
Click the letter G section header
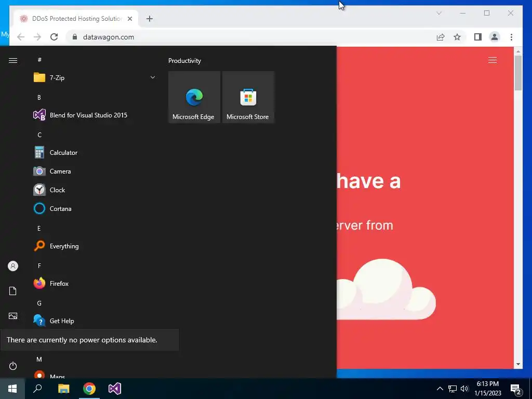pos(39,303)
